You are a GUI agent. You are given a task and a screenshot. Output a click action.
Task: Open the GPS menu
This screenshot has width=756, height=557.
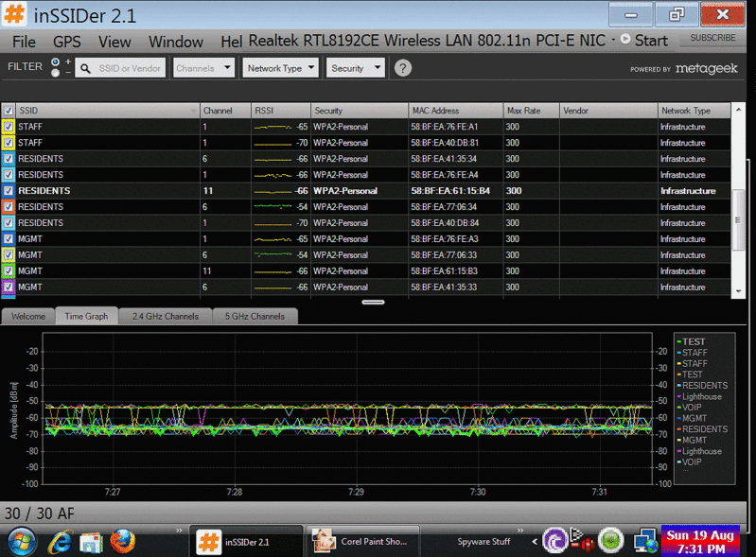point(66,42)
